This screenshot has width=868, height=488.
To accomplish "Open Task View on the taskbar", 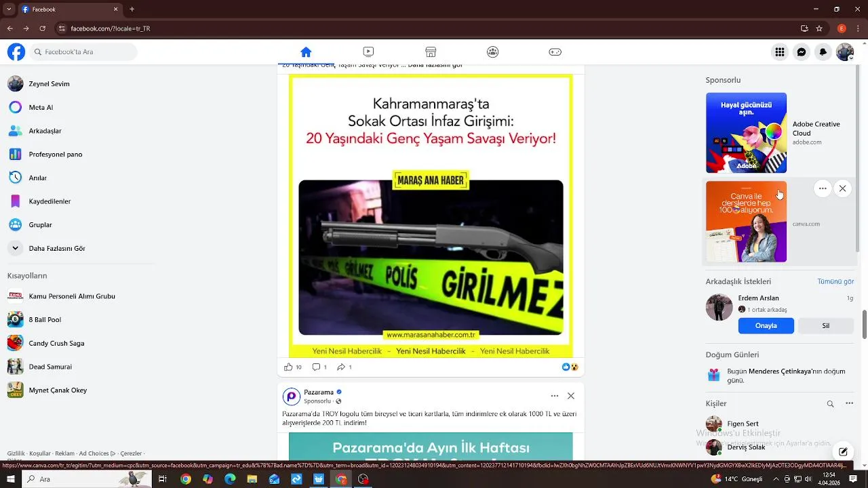I will 163,479.
